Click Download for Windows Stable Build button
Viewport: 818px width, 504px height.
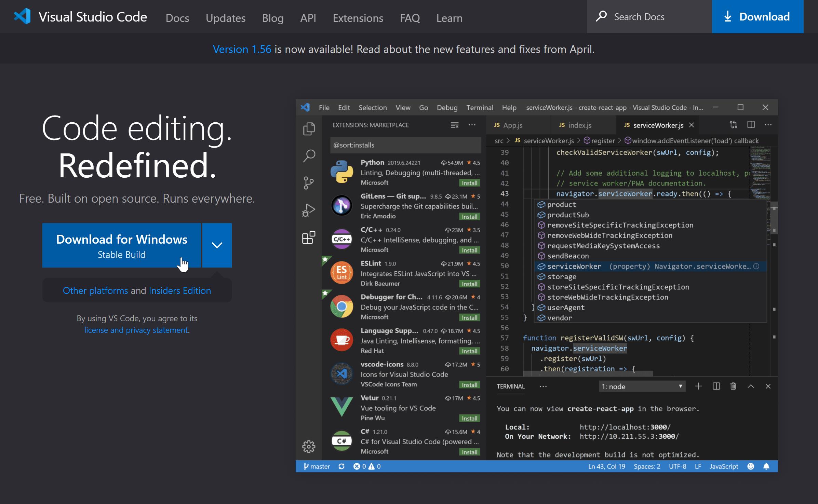point(122,245)
